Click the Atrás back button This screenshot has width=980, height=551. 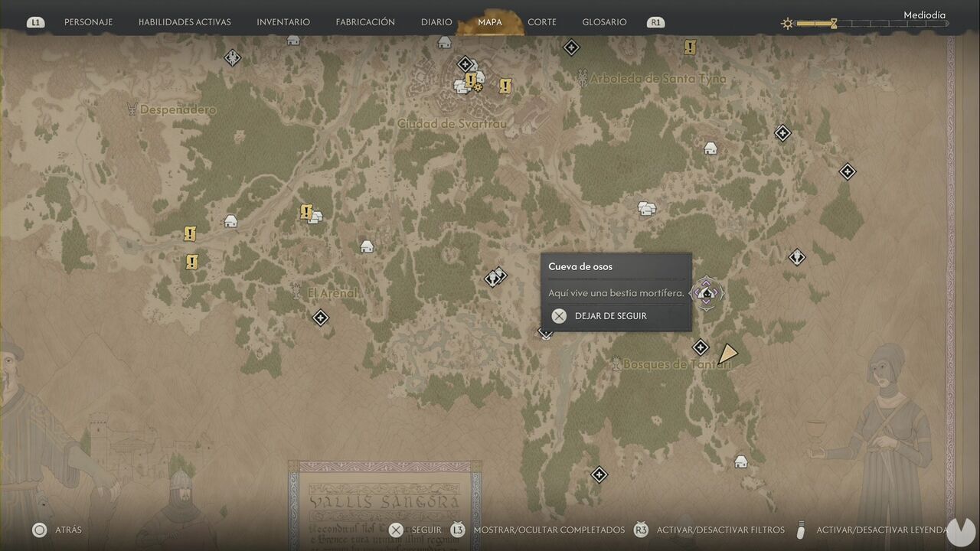pos(57,530)
